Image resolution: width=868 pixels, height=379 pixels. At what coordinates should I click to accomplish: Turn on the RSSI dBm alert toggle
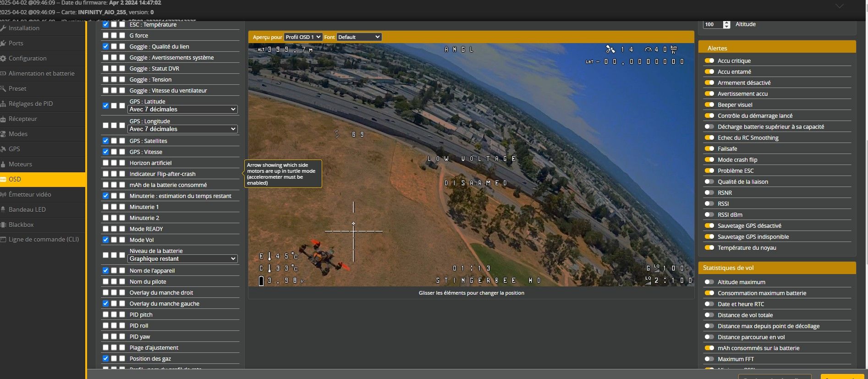[709, 214]
